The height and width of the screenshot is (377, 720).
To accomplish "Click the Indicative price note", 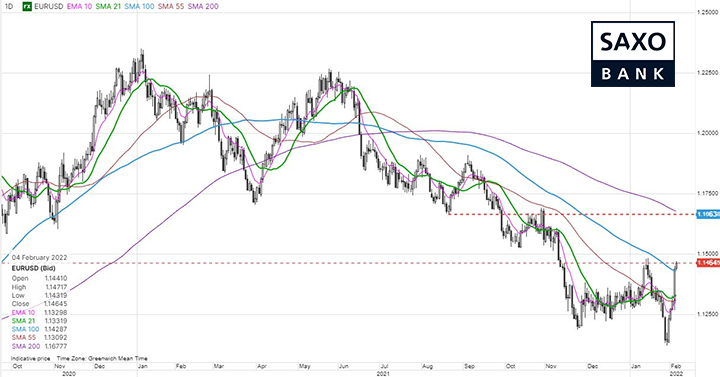I will click(x=30, y=358).
